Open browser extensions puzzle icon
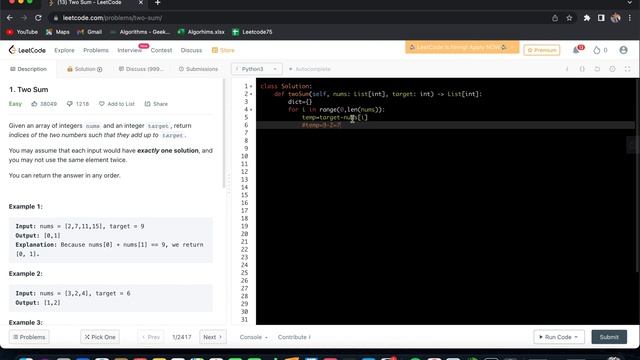 coord(587,18)
